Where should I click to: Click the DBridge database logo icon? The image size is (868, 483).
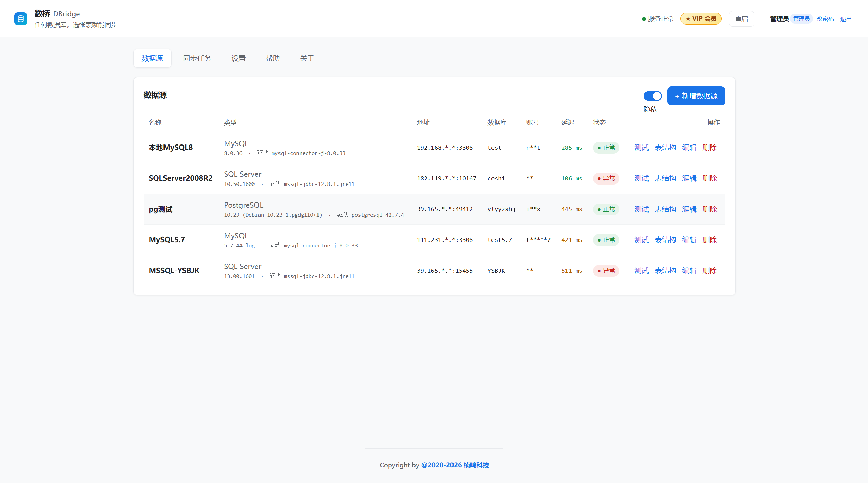(x=21, y=19)
